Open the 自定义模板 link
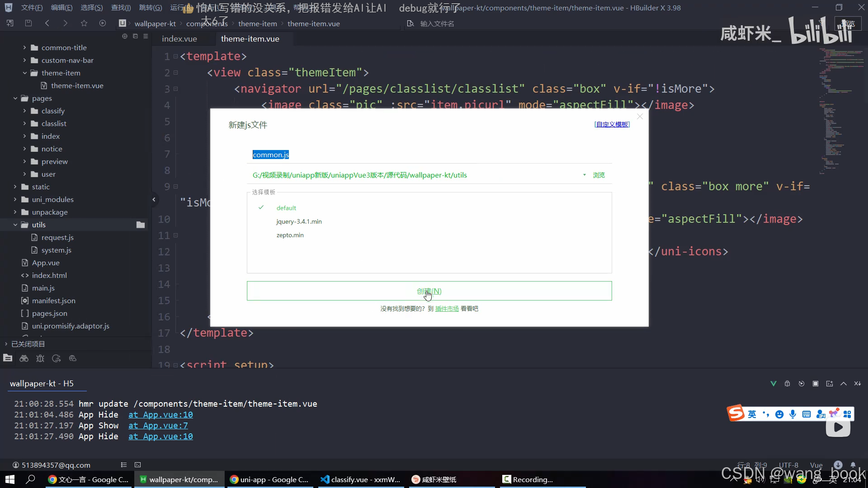 (x=612, y=124)
